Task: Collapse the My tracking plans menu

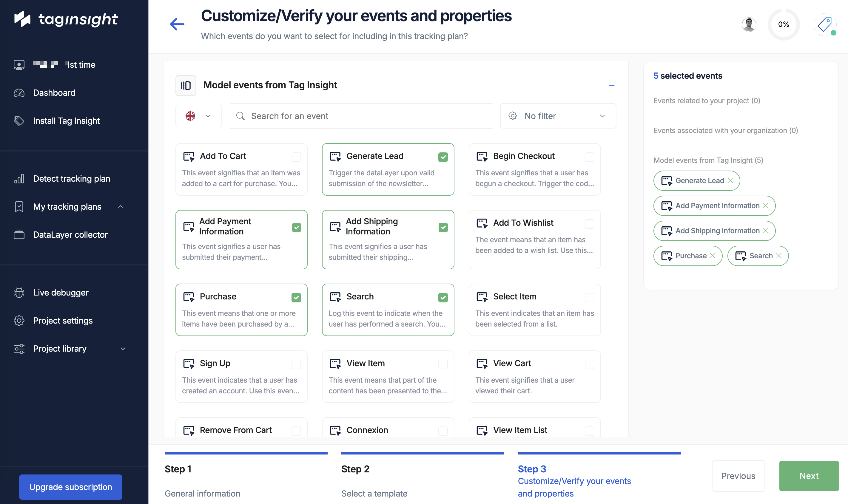Action: click(121, 206)
